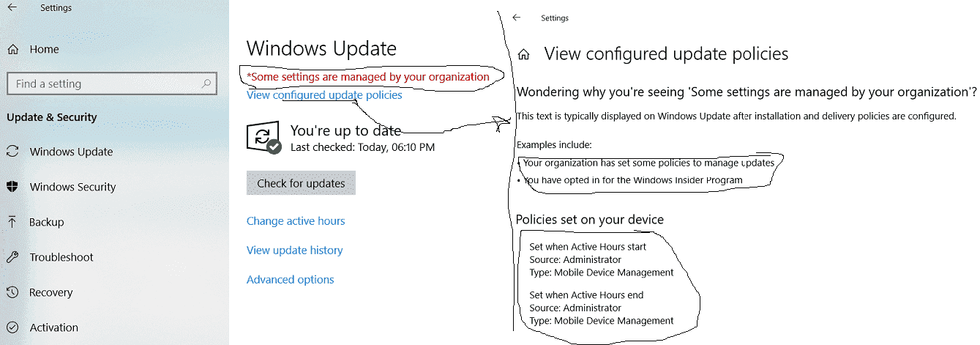Click the update status icon beside You're up to date
The image size is (980, 345).
pyautogui.click(x=264, y=138)
